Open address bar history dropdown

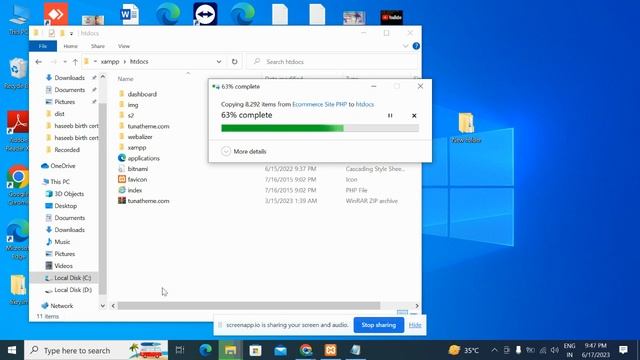tap(219, 62)
